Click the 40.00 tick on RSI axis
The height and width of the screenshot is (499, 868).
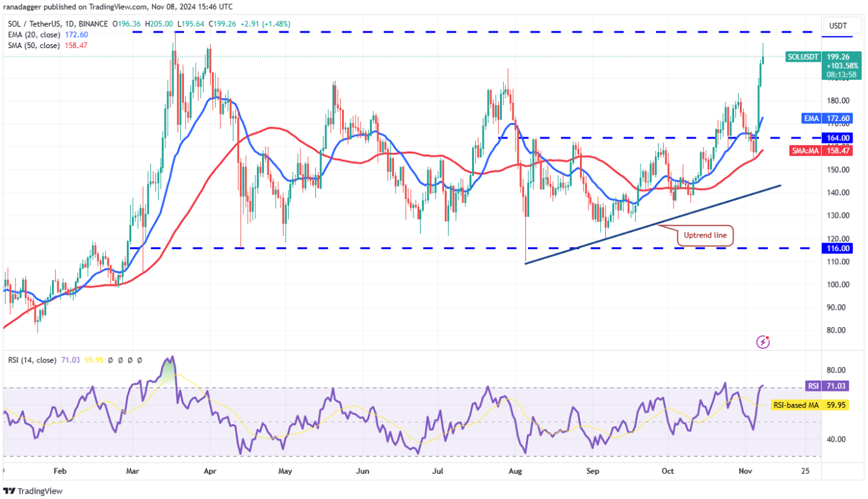point(837,438)
